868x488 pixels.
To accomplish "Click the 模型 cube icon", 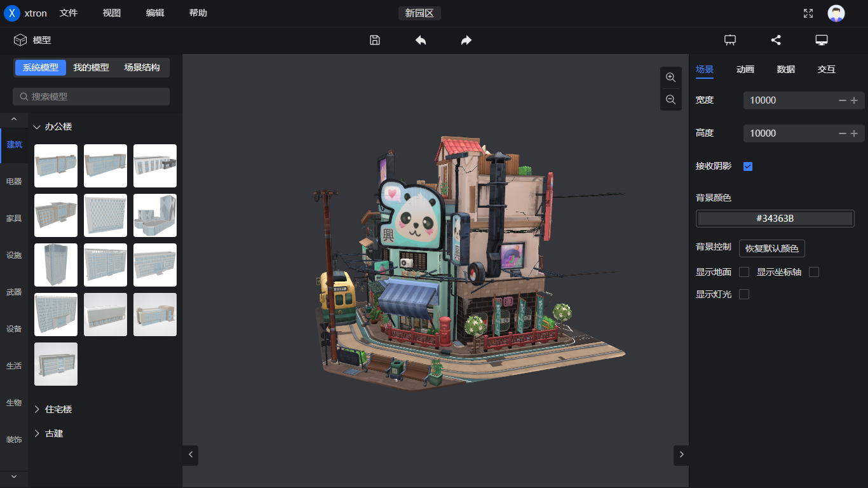I will pos(20,40).
